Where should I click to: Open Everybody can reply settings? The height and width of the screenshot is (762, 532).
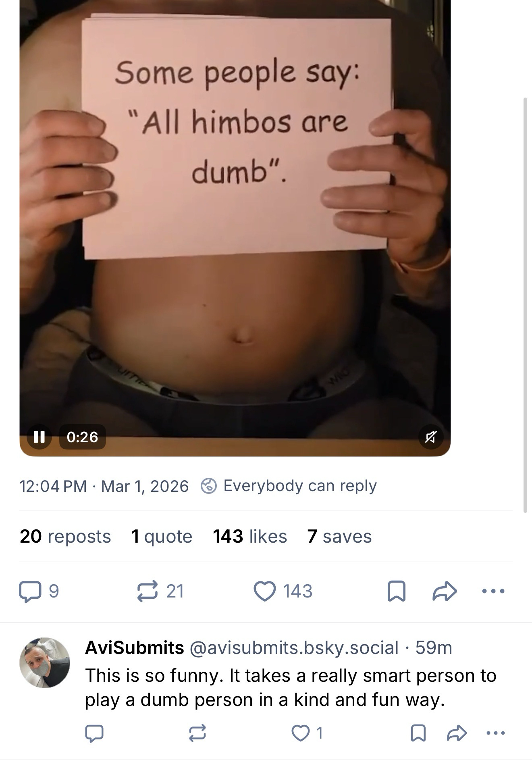click(289, 486)
